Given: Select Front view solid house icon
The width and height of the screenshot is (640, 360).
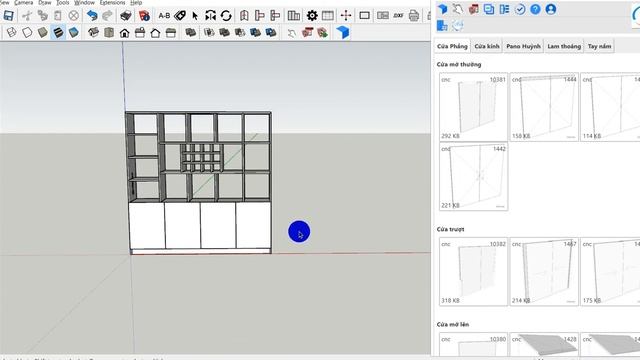Looking at the screenshot, I should 124,33.
